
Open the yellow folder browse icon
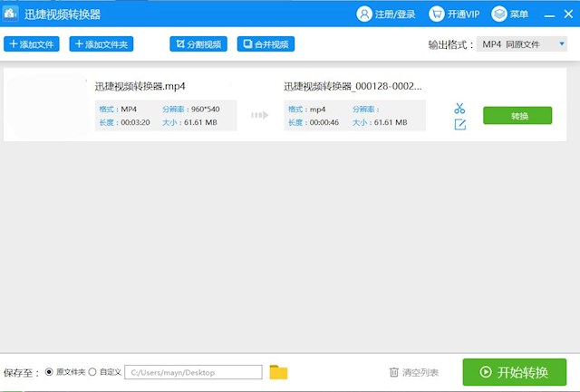point(278,372)
